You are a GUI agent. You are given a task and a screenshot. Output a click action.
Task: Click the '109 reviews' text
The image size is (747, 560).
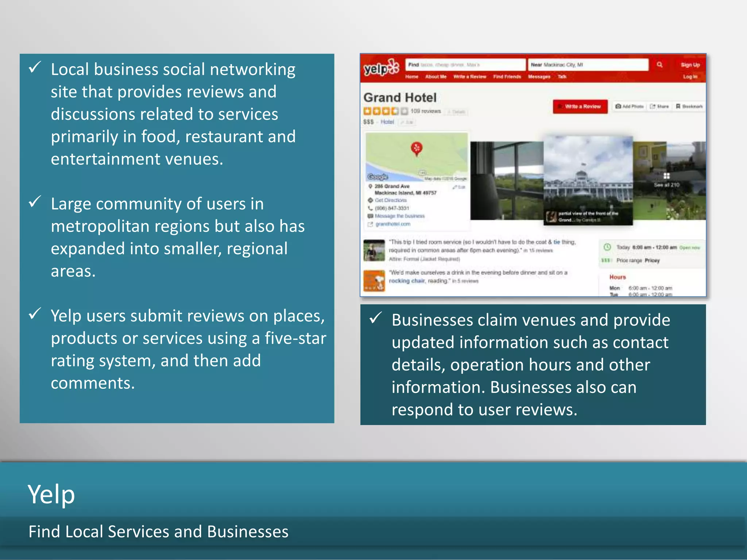click(426, 111)
